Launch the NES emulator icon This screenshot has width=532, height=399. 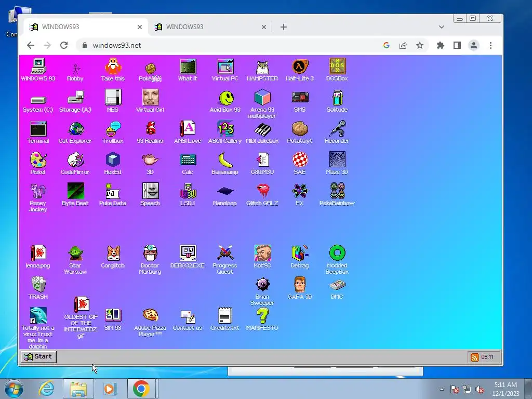(113, 97)
